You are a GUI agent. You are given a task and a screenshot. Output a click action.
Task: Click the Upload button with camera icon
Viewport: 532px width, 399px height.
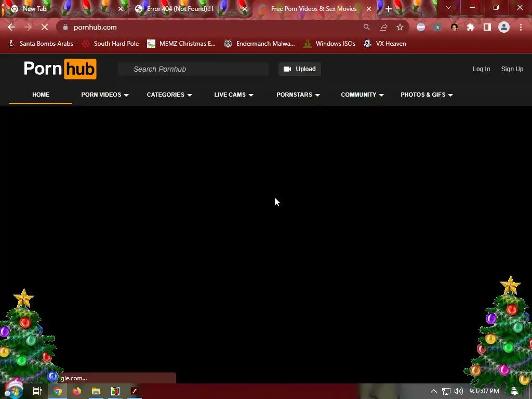[x=300, y=69]
